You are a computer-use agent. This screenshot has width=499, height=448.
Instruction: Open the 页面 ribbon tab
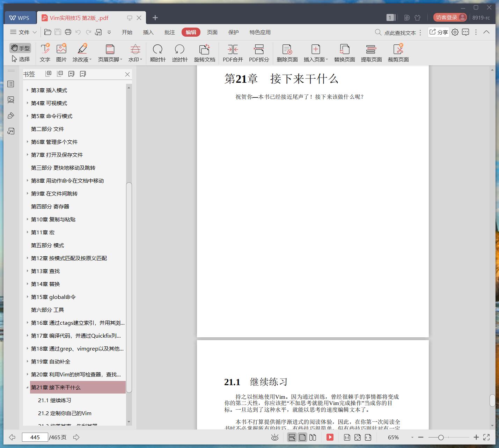[212, 32]
